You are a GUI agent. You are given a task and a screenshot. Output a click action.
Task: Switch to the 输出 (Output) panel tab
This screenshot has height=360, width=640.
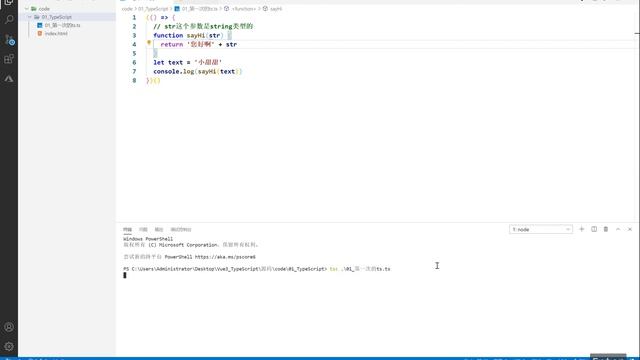pyautogui.click(x=159, y=229)
